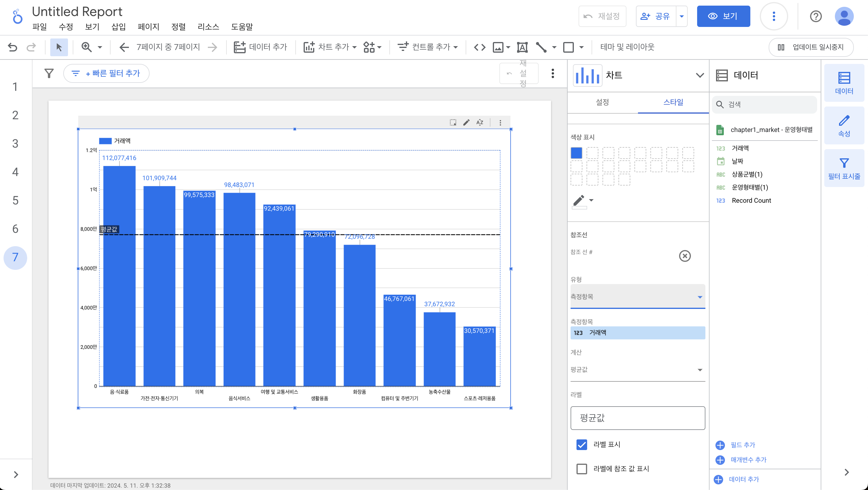The image size is (868, 490).
Task: Open the 리소스 menu
Action: [x=208, y=27]
